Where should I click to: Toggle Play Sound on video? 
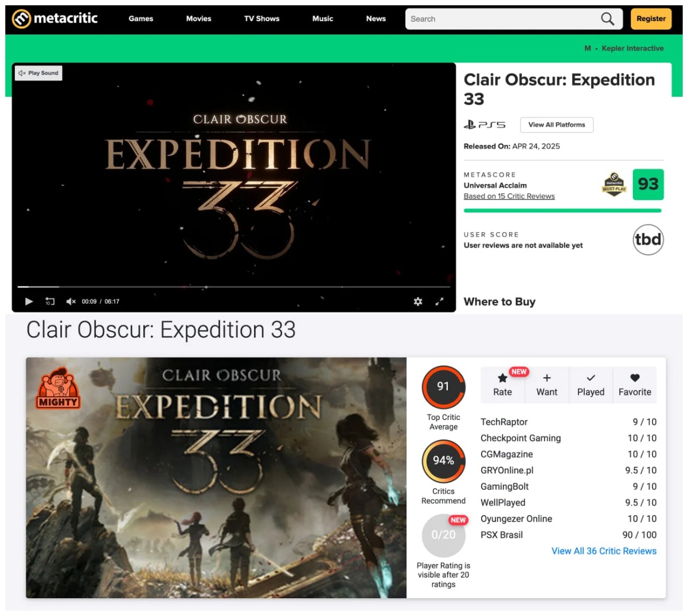(x=38, y=73)
